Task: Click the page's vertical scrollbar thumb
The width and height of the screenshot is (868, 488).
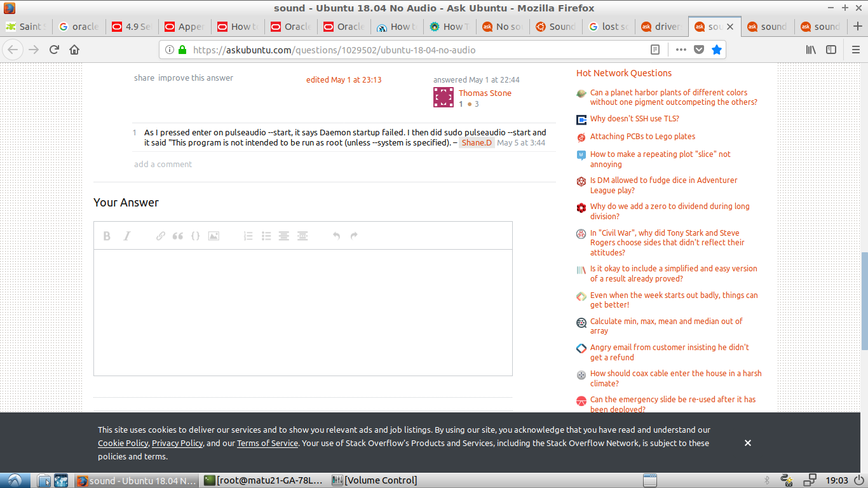Action: (x=864, y=300)
